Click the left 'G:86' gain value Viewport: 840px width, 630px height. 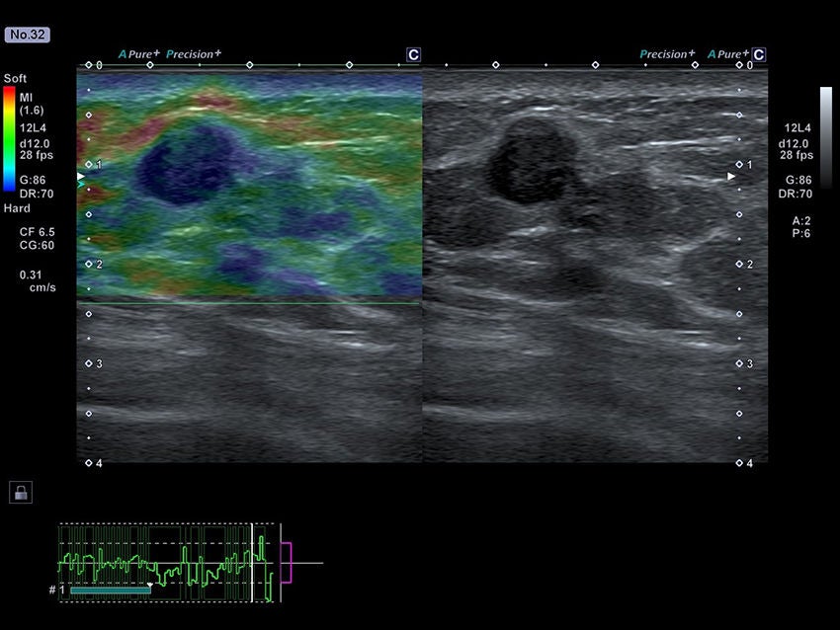tap(33, 180)
